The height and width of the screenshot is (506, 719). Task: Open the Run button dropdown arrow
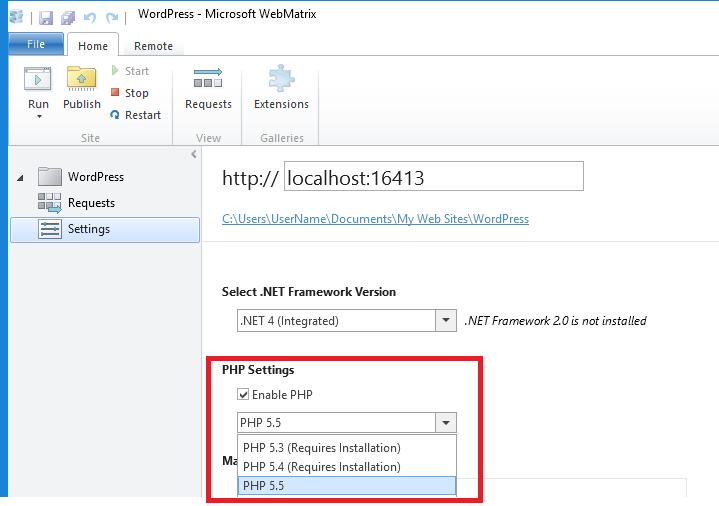(x=39, y=117)
